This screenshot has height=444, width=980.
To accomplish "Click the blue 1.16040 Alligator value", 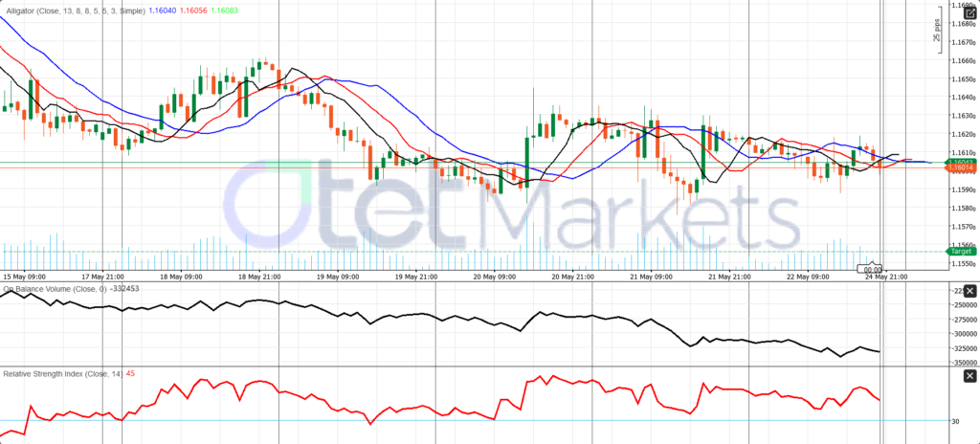I will [163, 11].
